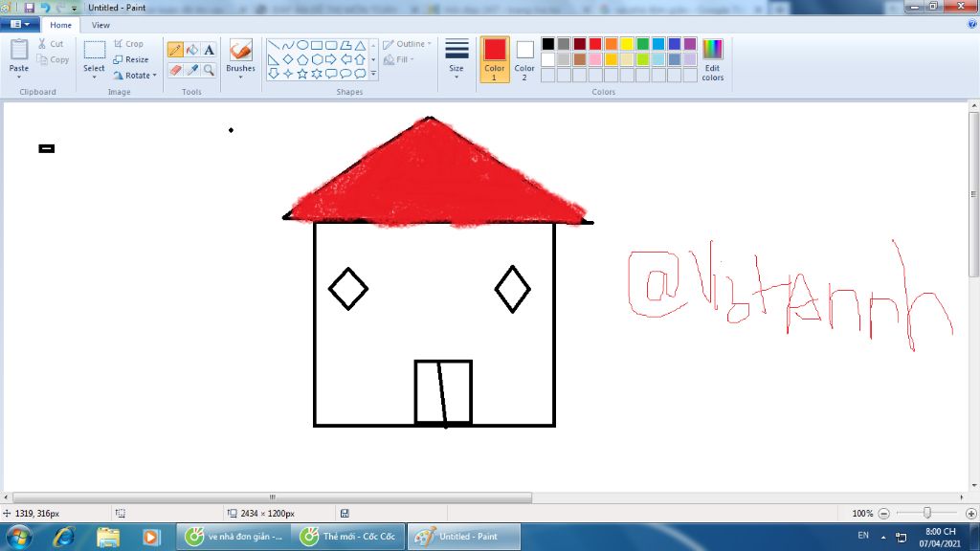Select the Fill with color bucket tool
This screenshot has width=980, height=551.
coord(192,50)
